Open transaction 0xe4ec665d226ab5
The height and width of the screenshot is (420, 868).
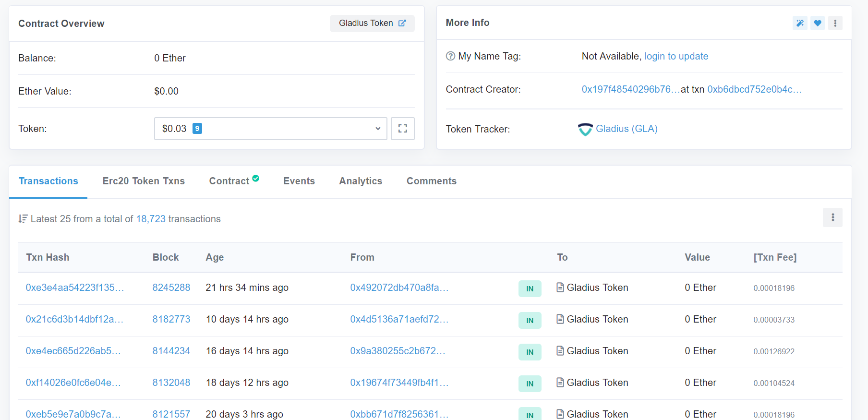click(73, 351)
